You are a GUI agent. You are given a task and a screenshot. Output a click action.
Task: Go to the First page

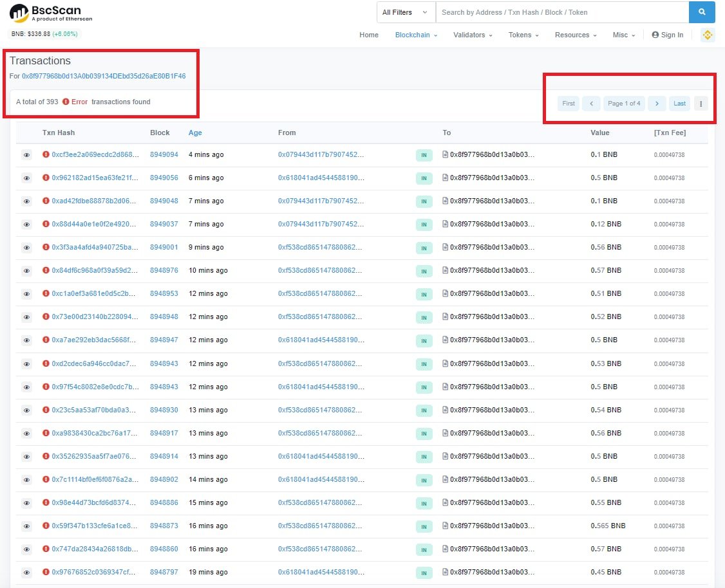(569, 104)
